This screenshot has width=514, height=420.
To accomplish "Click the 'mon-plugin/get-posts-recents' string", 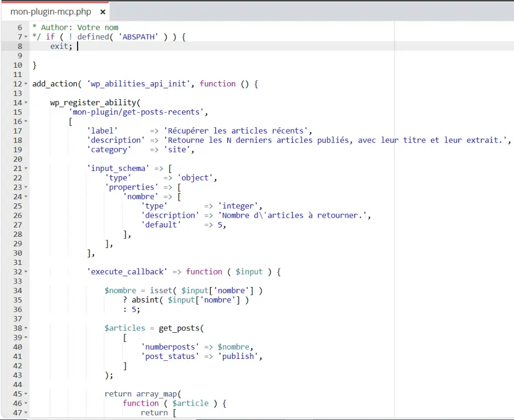I will [x=136, y=112].
